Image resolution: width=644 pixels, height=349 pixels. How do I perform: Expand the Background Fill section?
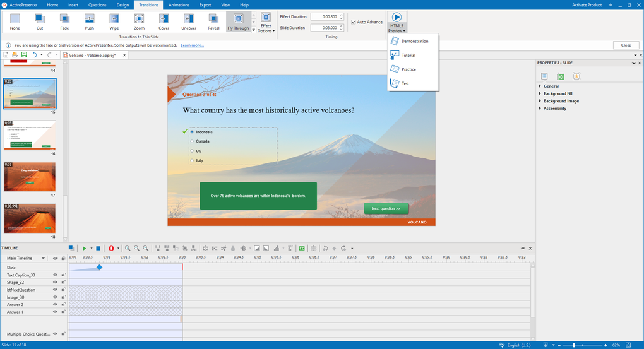coord(558,93)
